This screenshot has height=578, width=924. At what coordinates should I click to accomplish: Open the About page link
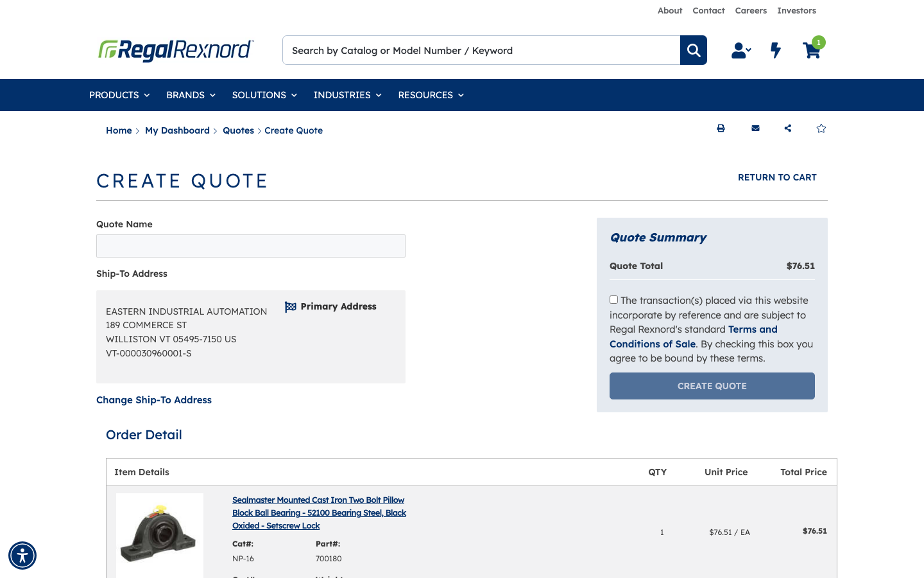(670, 10)
